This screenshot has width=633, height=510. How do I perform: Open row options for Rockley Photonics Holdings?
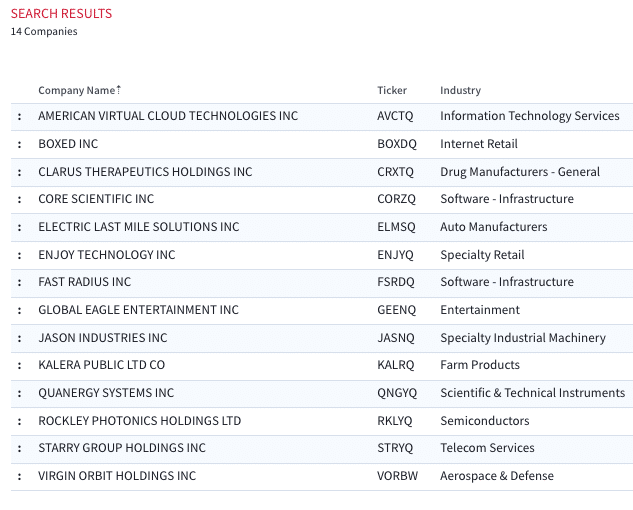click(x=19, y=421)
